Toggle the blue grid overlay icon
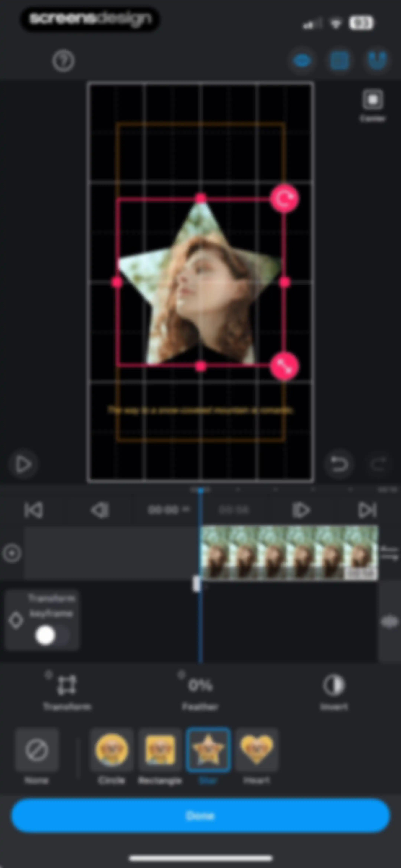The height and width of the screenshot is (868, 401). coord(339,61)
